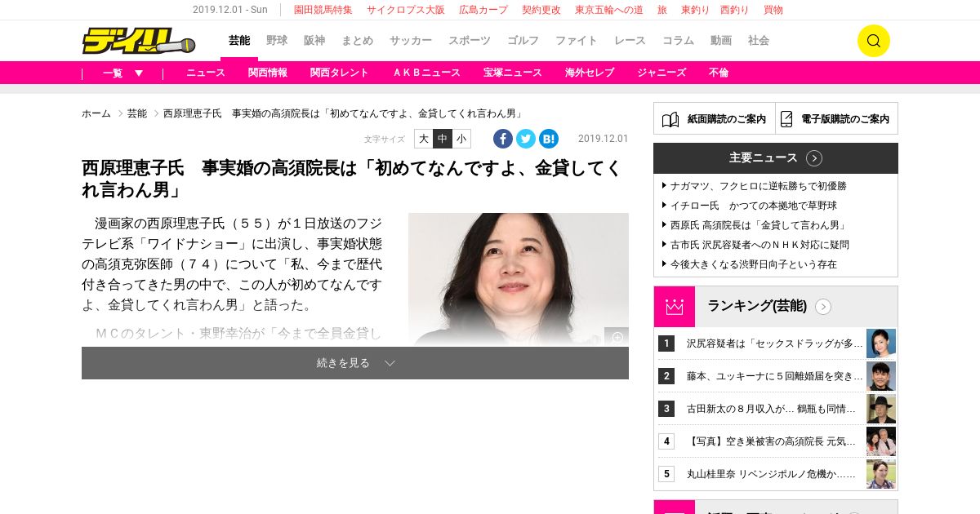Open the yellow search button
This screenshot has width=980, height=514.
click(873, 41)
